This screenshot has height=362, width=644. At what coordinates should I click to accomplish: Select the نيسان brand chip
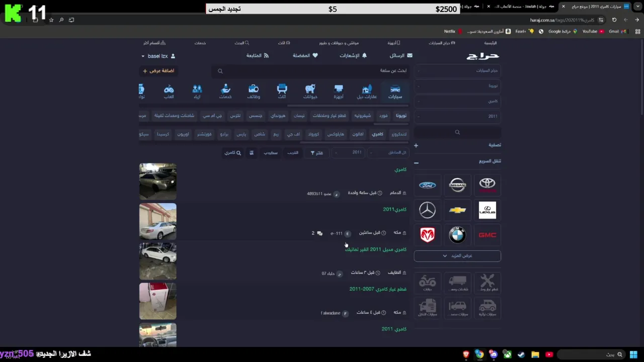tap(299, 116)
